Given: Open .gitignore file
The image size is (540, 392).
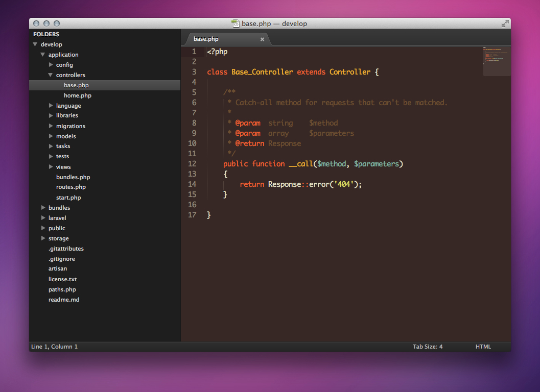Looking at the screenshot, I should 62,259.
